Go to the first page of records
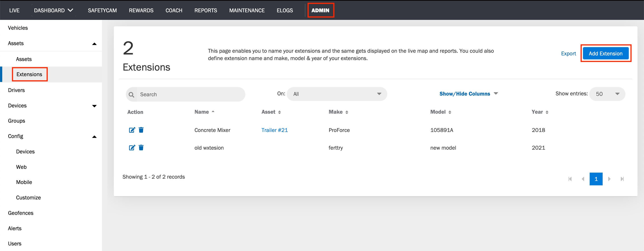This screenshot has height=251, width=644. pos(570,179)
